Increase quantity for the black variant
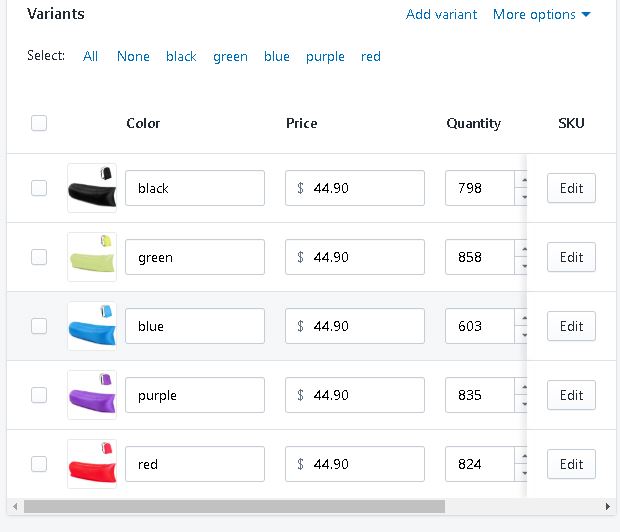 point(524,180)
